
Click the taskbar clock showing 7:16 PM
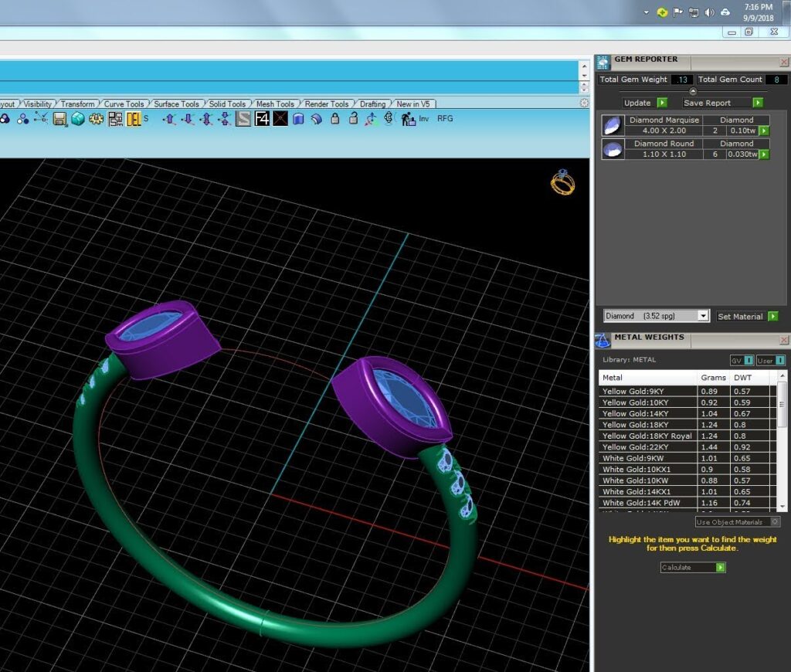coord(759,12)
